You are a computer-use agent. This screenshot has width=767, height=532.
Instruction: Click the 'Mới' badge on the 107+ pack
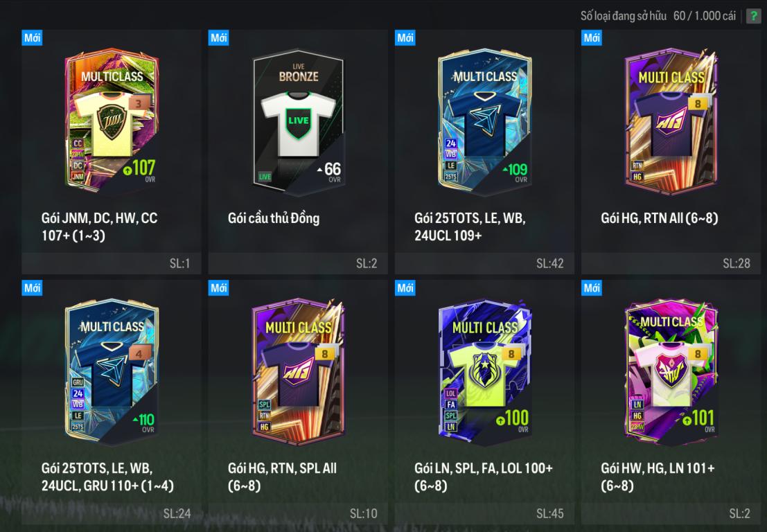pos(33,37)
